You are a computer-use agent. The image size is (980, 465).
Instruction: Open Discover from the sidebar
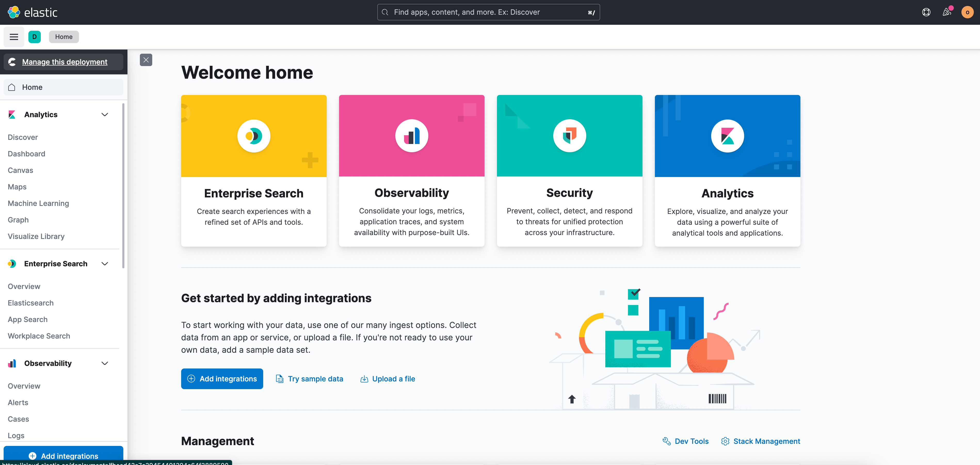(x=23, y=137)
